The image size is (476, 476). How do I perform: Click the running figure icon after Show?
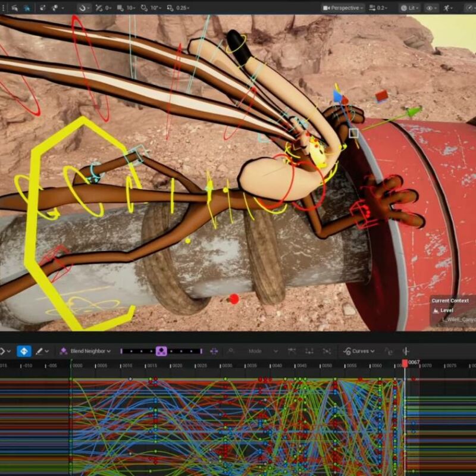point(448,8)
